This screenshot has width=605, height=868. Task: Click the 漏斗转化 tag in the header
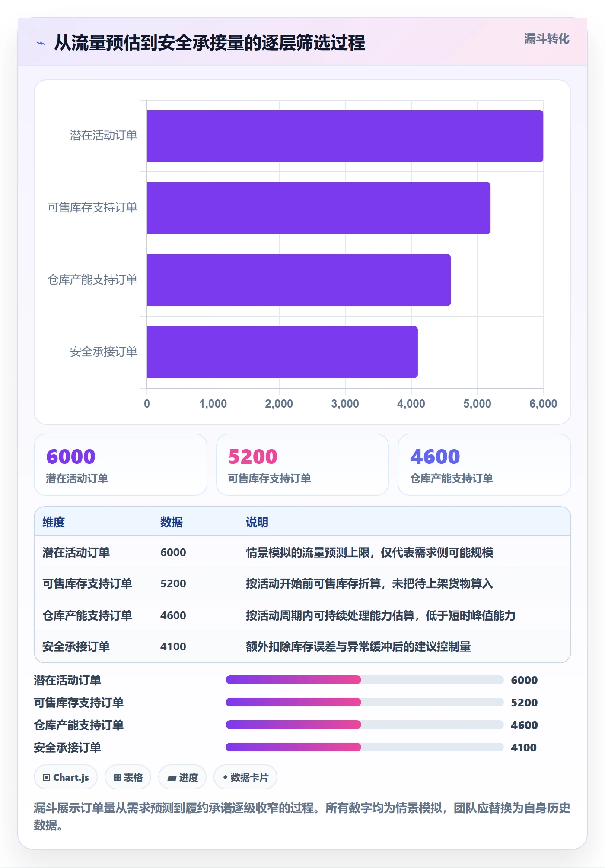click(547, 39)
